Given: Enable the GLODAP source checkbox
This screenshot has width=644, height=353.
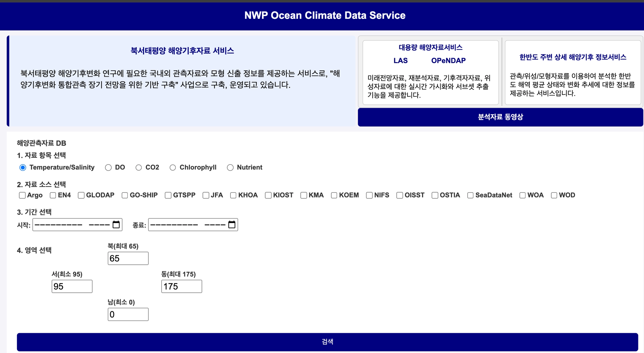Looking at the screenshot, I should point(81,195).
